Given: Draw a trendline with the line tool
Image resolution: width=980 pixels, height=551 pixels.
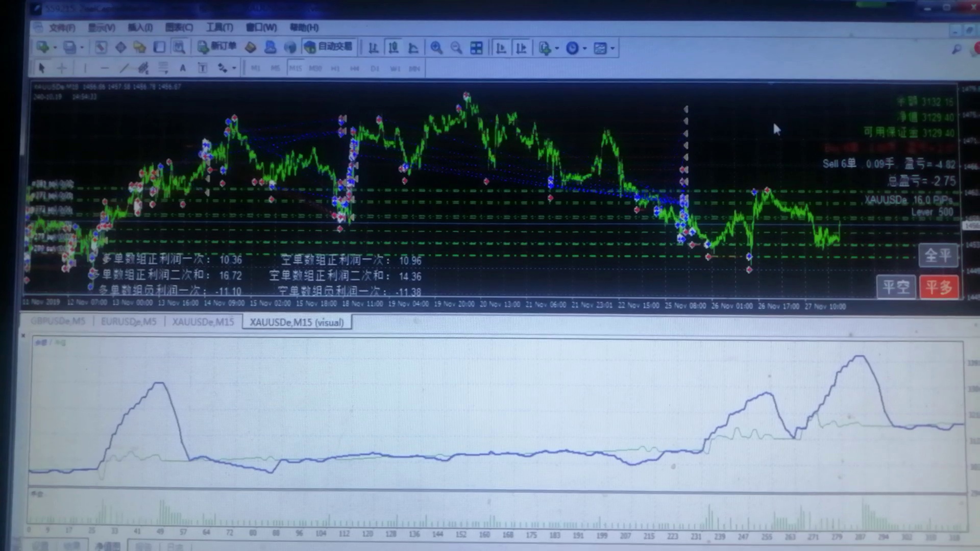Looking at the screenshot, I should tap(124, 68).
